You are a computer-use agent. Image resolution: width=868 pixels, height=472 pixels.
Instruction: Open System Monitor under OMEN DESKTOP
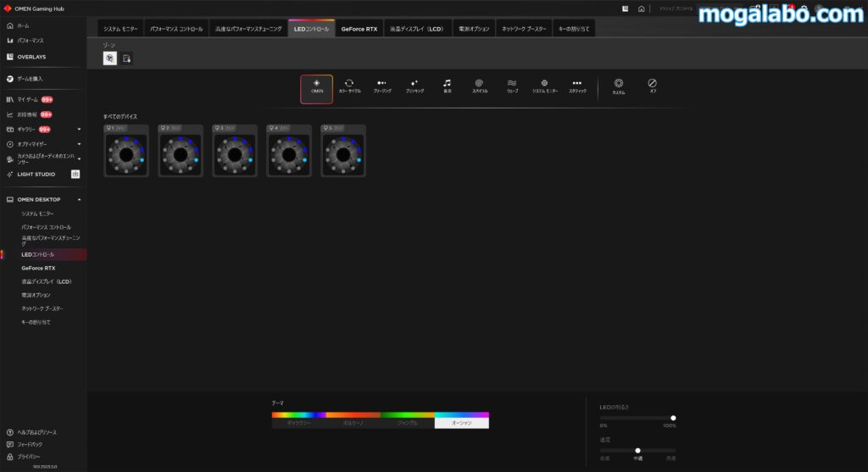point(37,214)
